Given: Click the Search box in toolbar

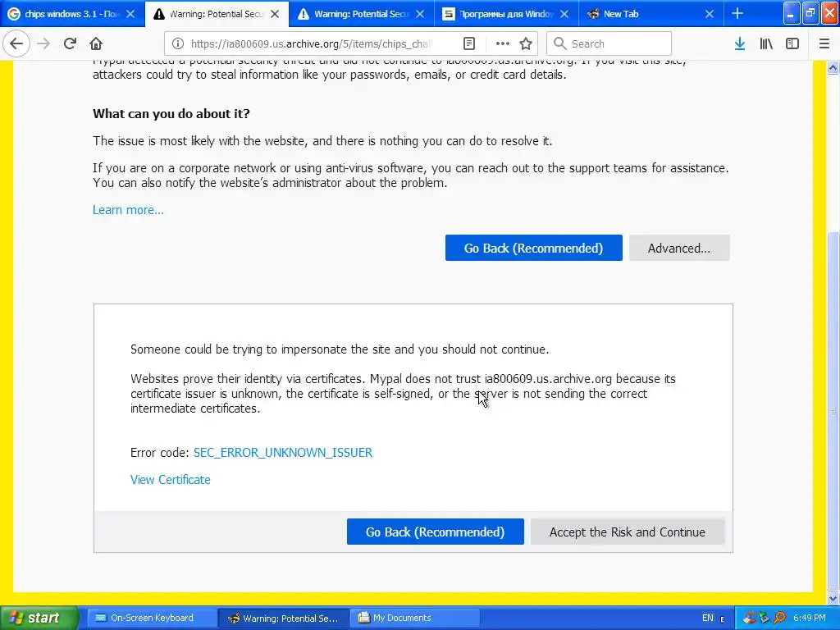Looking at the screenshot, I should (609, 43).
